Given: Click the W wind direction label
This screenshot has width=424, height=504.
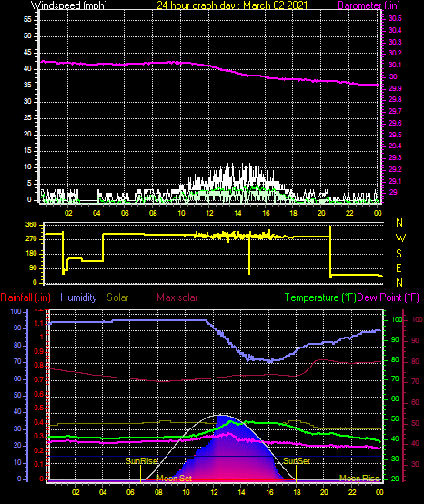Looking at the screenshot, I should [x=400, y=238].
